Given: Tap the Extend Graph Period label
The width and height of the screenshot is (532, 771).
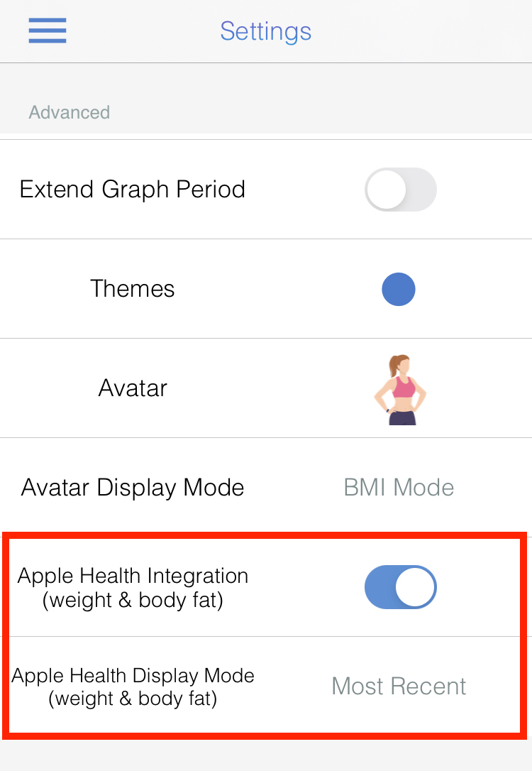Looking at the screenshot, I should 133,190.
